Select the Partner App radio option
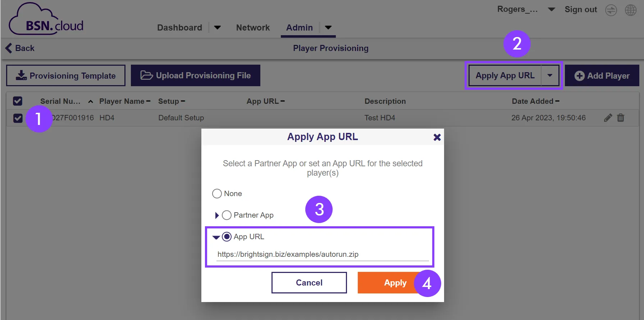This screenshot has width=644, height=320. 227,215
